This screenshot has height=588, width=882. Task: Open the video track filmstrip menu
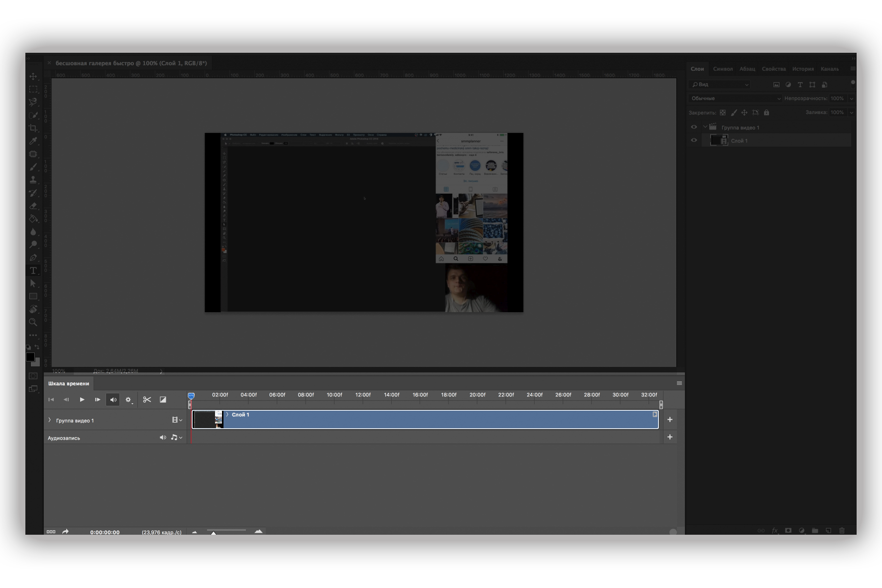(x=177, y=420)
